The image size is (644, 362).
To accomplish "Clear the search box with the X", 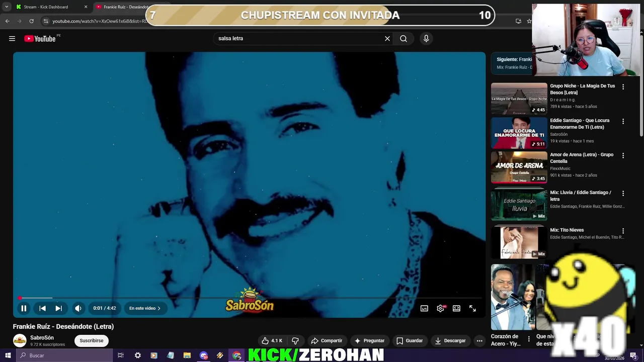I will tap(387, 38).
